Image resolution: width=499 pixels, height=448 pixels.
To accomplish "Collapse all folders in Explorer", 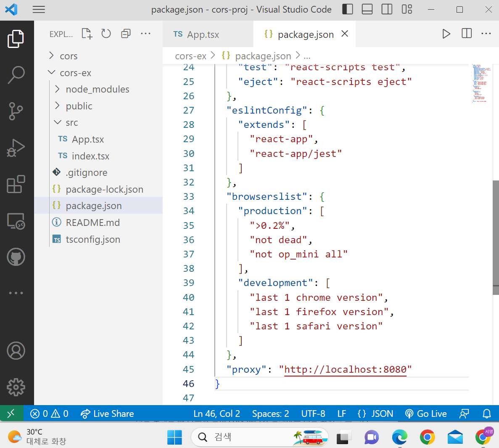I will tap(126, 34).
